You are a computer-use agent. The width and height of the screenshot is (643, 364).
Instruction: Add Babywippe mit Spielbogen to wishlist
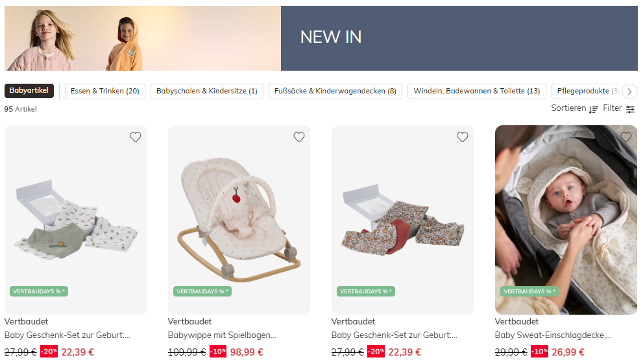299,137
